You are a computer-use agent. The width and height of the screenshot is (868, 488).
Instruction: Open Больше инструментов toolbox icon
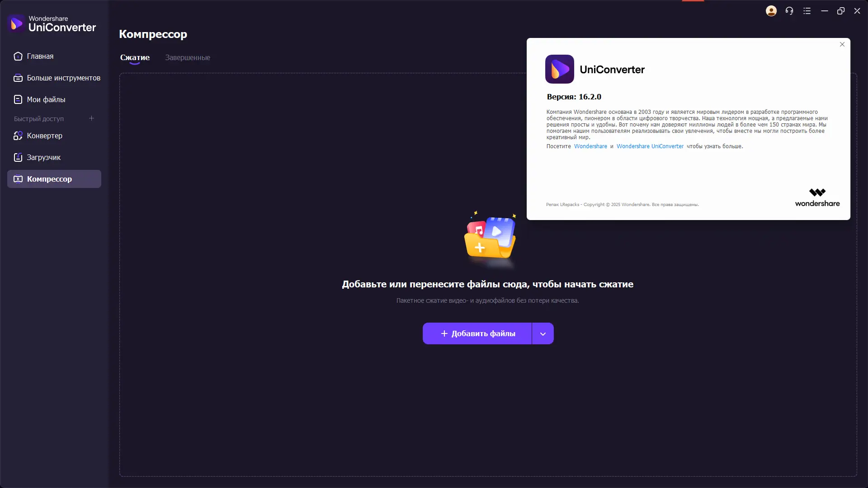[x=18, y=78]
